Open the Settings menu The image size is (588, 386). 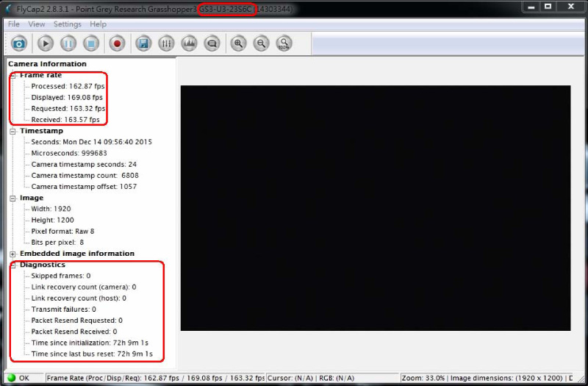[x=68, y=24]
